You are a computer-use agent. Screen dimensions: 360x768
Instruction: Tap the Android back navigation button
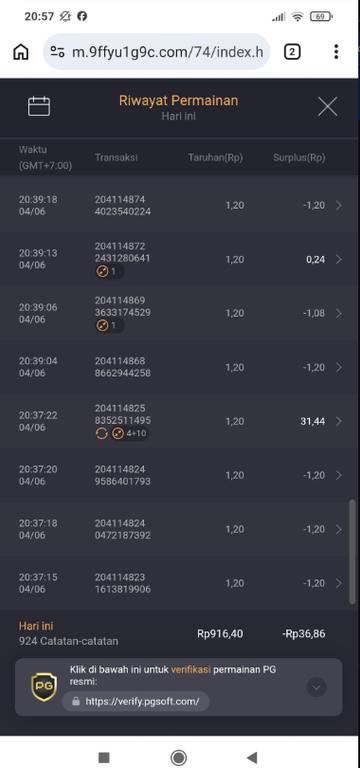(x=252, y=758)
